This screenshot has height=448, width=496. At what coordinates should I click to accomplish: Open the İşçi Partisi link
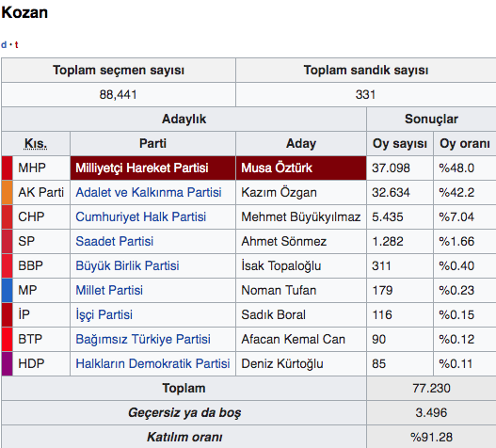104,314
